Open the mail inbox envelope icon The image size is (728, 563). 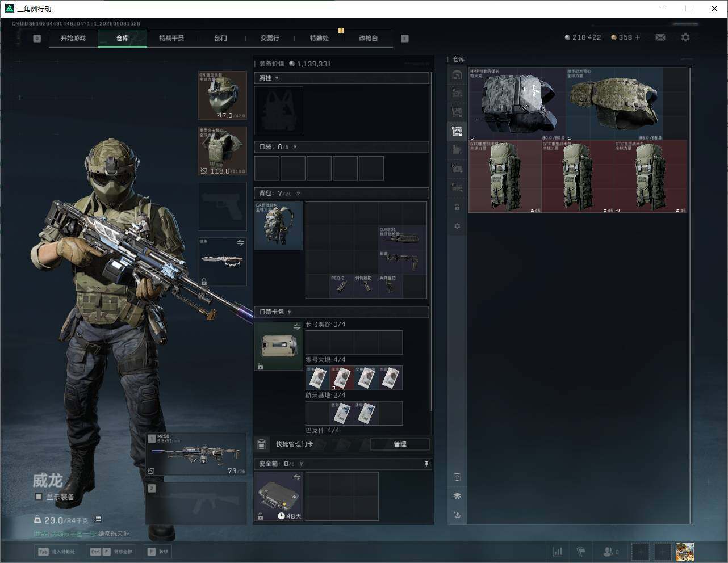pos(660,37)
